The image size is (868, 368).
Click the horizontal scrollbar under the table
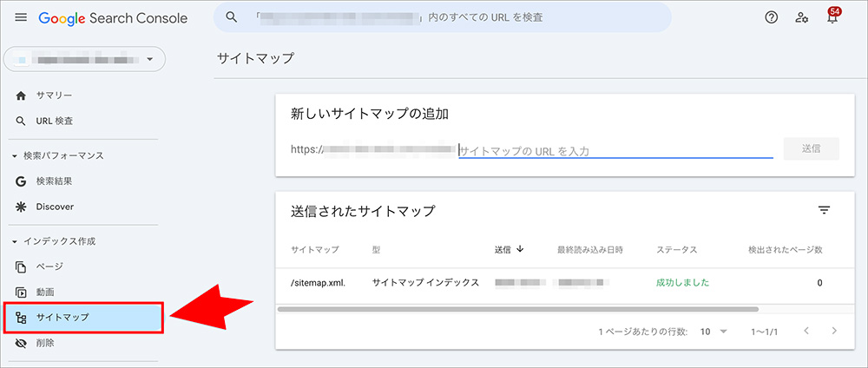(x=517, y=308)
